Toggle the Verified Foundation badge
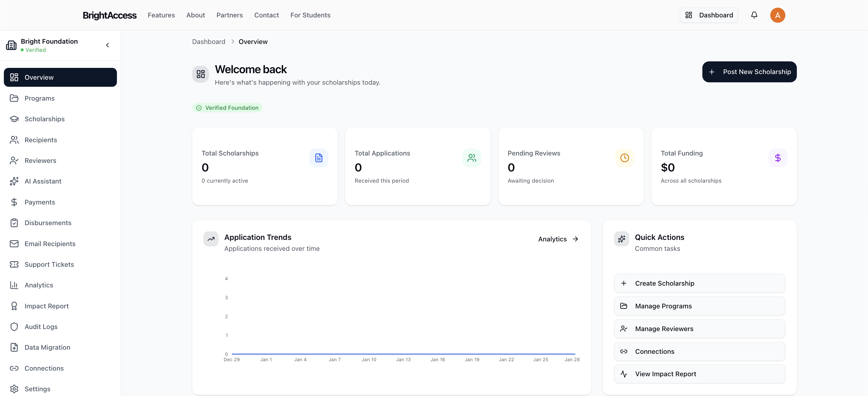Viewport: 868px width, 396px height. [x=227, y=107]
